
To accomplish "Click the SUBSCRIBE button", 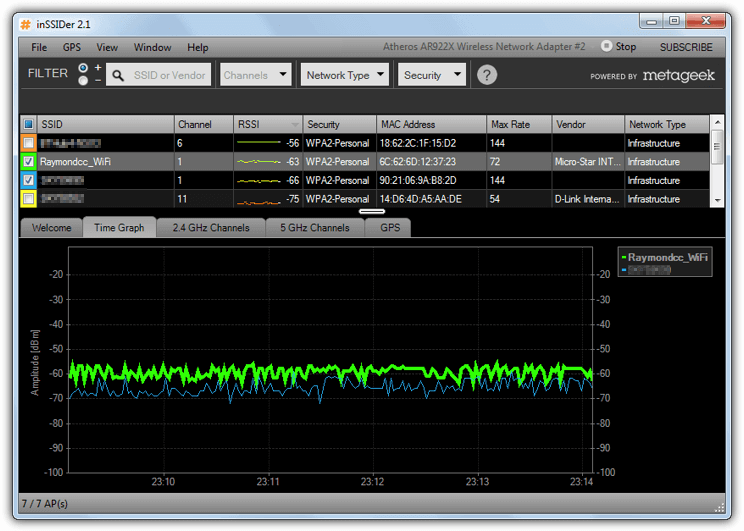I will click(x=686, y=47).
